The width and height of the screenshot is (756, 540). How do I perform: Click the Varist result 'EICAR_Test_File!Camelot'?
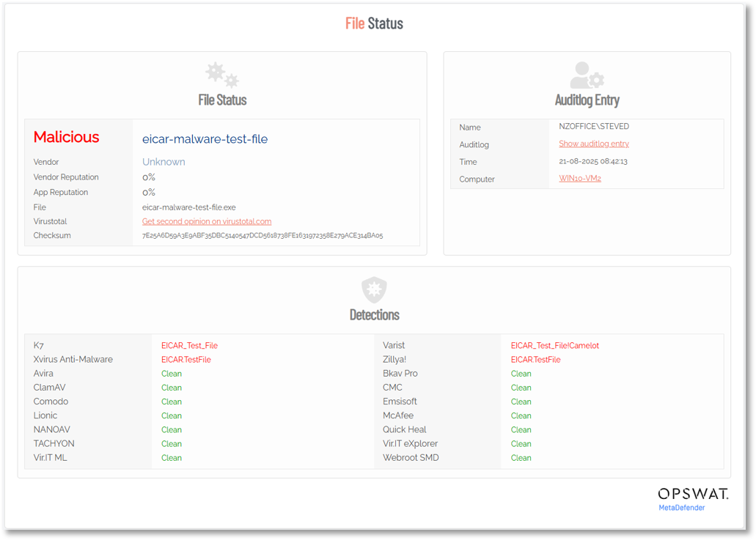click(555, 345)
